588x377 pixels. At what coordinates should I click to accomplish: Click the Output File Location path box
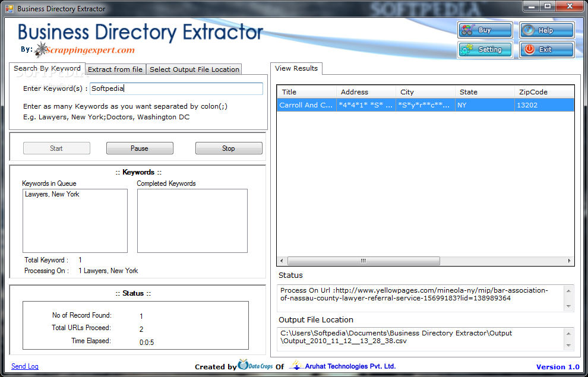click(x=421, y=340)
